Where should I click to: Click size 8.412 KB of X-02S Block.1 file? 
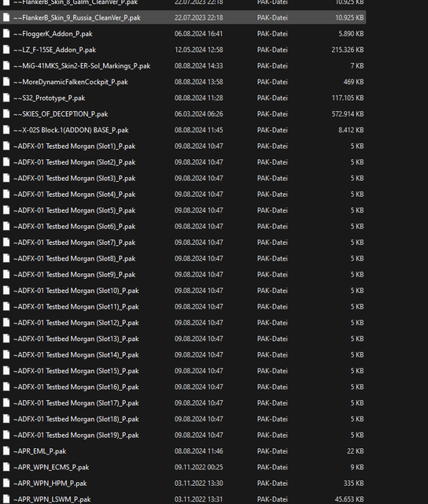[x=351, y=130]
